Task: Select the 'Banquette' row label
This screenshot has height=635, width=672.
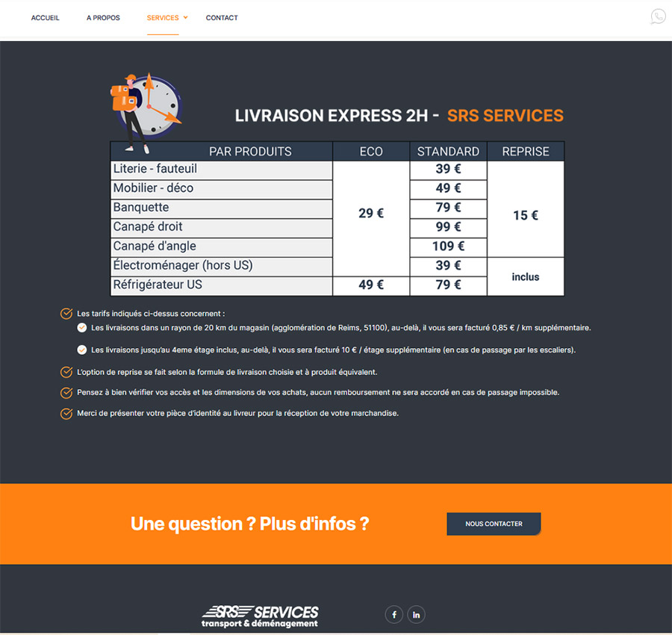Action: coord(141,207)
